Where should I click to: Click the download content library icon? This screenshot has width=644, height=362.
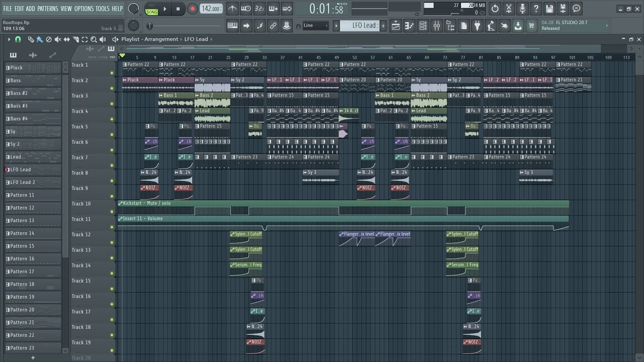(518, 26)
